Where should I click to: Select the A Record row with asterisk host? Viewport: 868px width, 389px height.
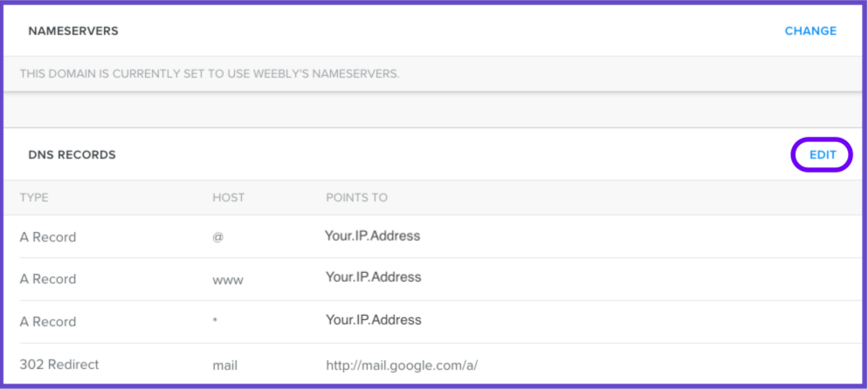click(434, 322)
